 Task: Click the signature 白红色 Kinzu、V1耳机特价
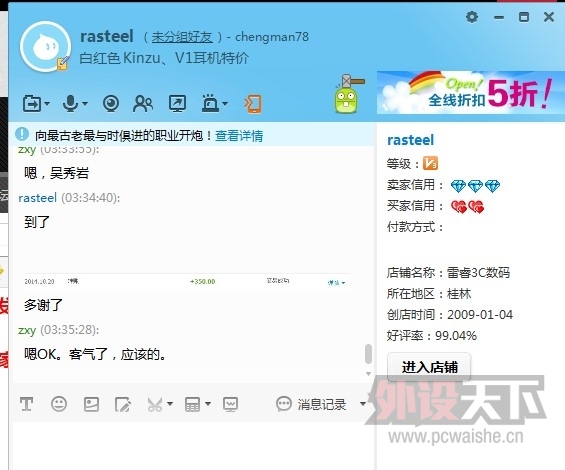(x=164, y=58)
